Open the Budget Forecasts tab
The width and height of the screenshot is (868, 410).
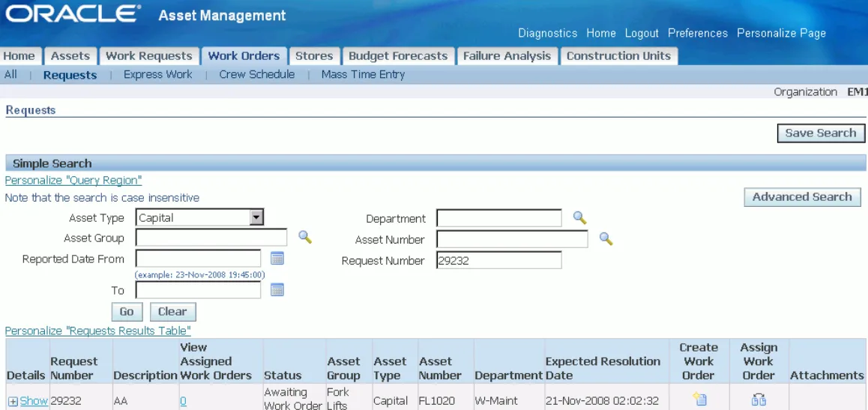(398, 56)
